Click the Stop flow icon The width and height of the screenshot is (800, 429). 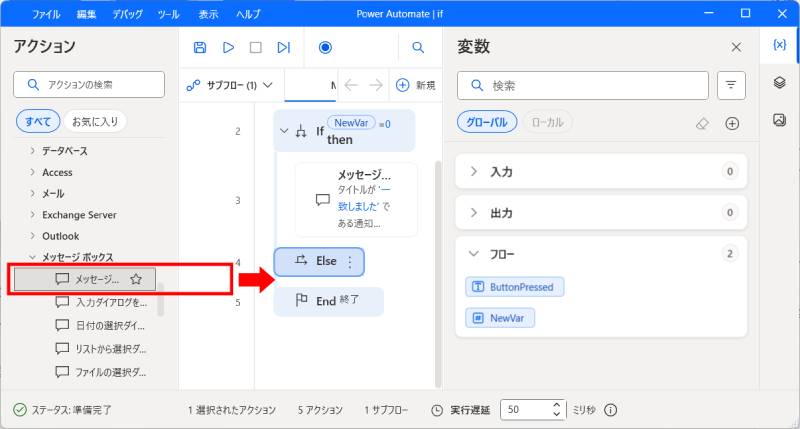(x=255, y=47)
